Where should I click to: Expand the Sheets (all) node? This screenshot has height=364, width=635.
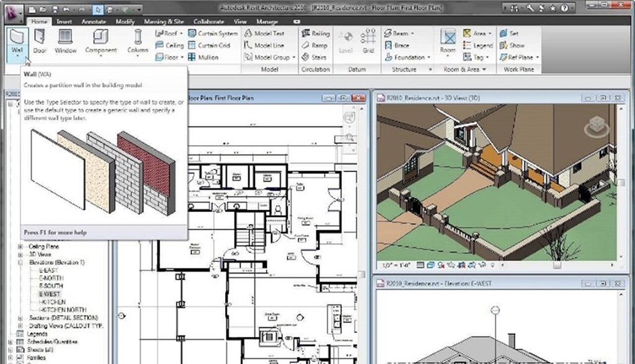pos(11,350)
